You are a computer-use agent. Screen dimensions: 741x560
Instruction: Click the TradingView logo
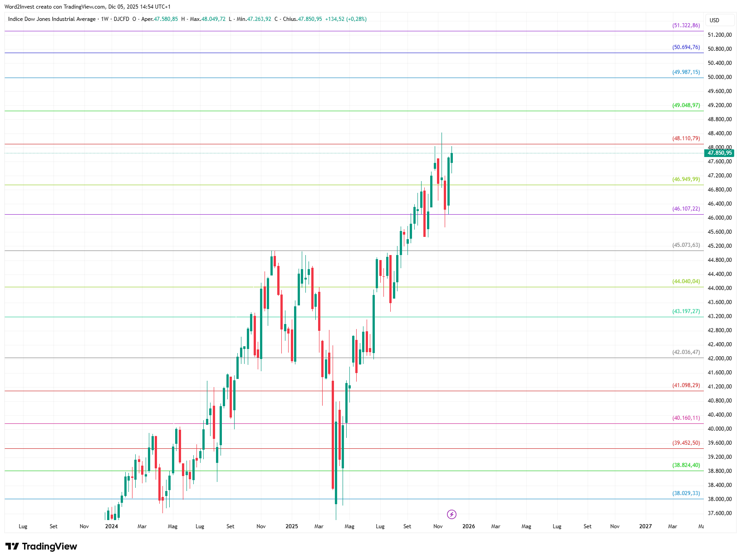point(41,546)
